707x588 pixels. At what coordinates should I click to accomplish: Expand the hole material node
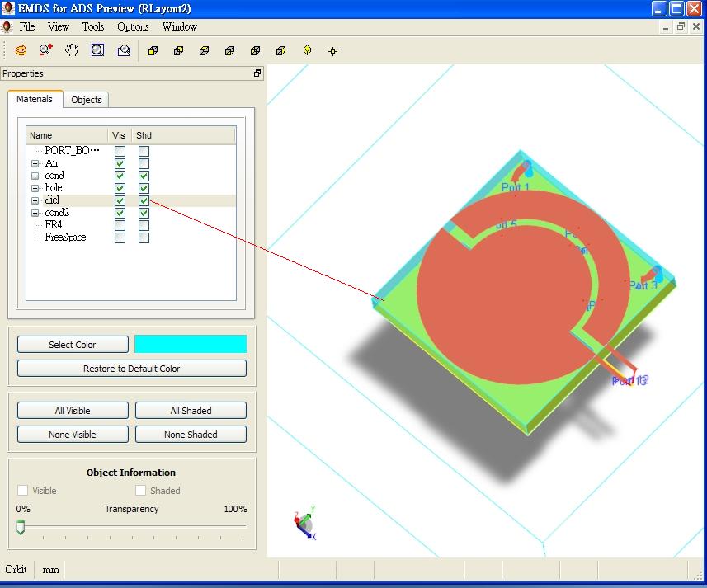point(35,188)
